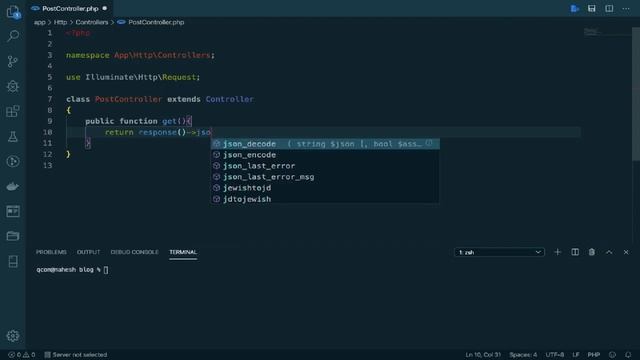Screen dimensions: 640x360
Task: Split the editor to the right
Action: [609, 9]
